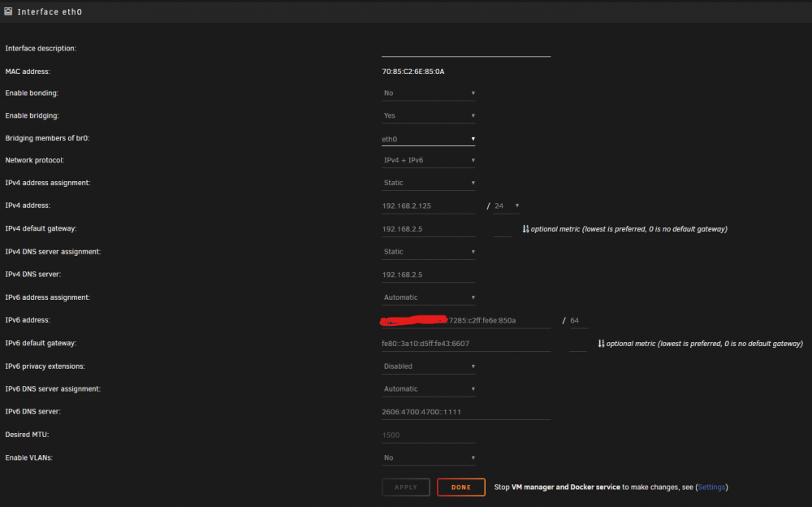The width and height of the screenshot is (812, 507).
Task: Open IPv6 DNS server assignment dropdown
Action: [428, 389]
